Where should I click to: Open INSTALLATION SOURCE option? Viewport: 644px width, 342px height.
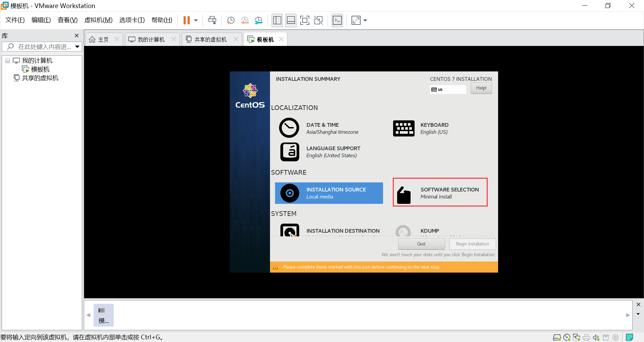tap(329, 193)
